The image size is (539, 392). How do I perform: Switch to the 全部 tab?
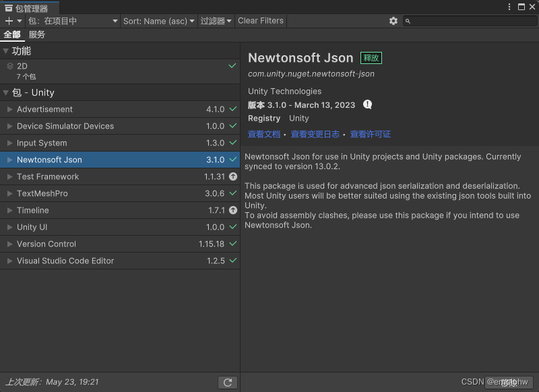pyautogui.click(x=12, y=34)
